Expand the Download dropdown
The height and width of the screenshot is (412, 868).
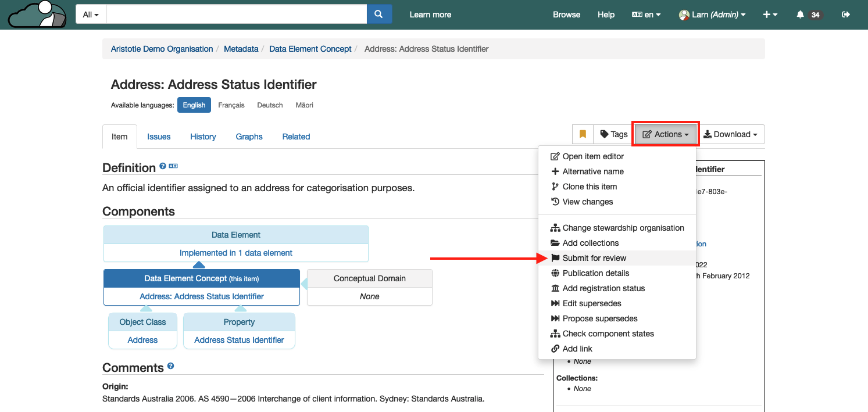click(x=730, y=134)
